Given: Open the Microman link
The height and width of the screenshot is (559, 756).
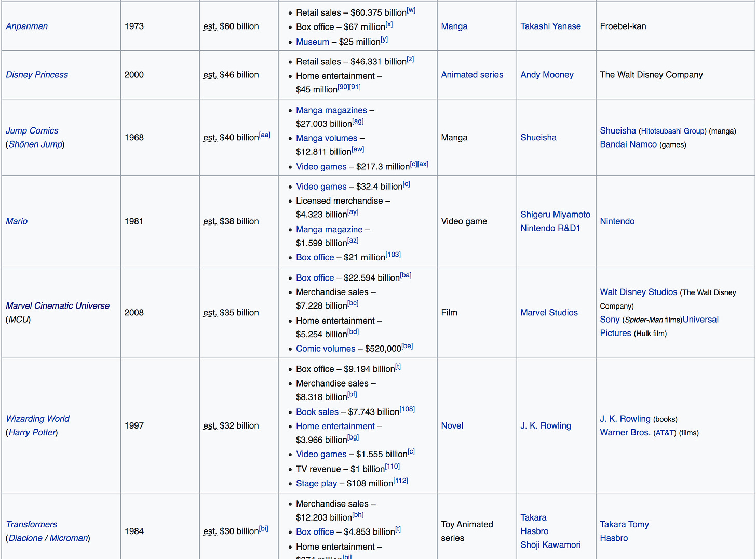Looking at the screenshot, I should tap(69, 538).
